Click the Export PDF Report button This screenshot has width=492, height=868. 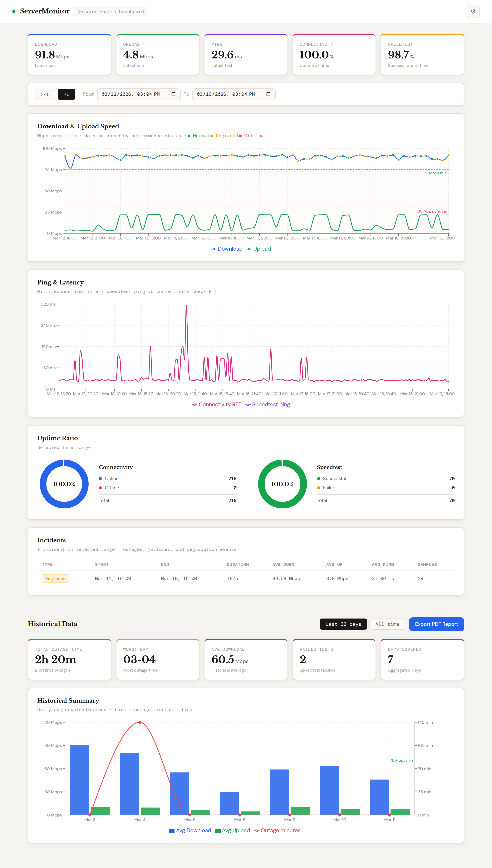point(436,624)
